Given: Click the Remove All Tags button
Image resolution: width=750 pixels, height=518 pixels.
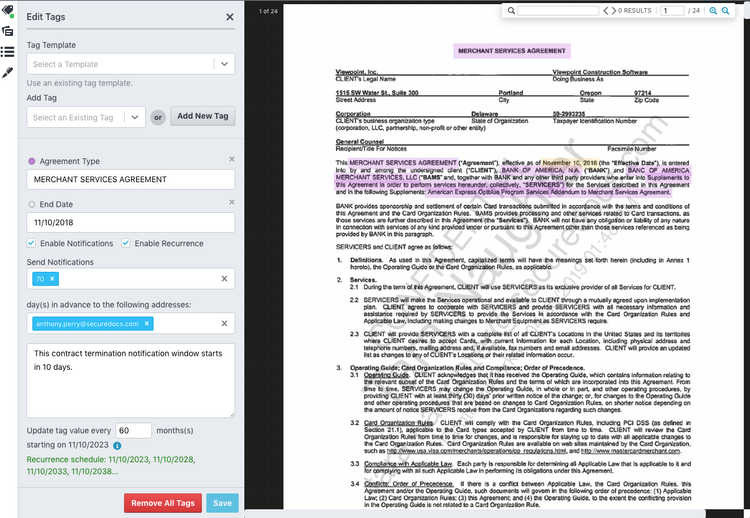Looking at the screenshot, I should (x=163, y=503).
